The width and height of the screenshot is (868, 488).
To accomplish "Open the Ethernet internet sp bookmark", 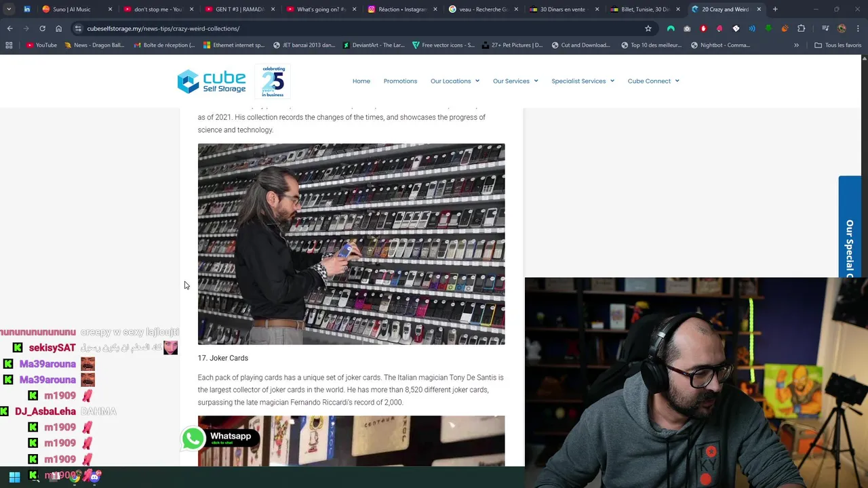I will 234,45.
